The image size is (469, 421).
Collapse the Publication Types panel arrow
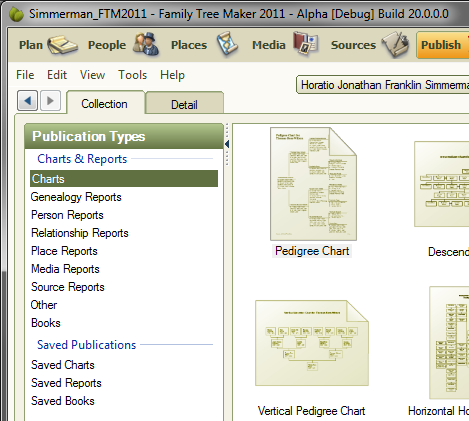pos(227,144)
